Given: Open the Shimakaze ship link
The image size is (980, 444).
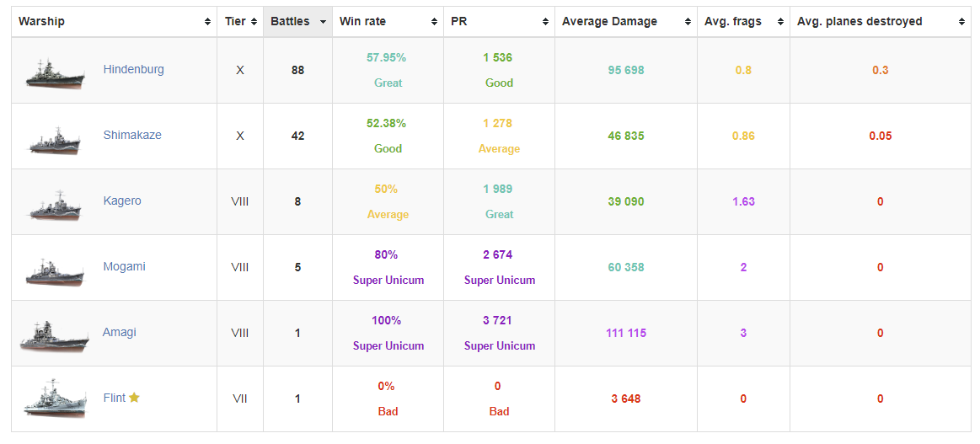Looking at the screenshot, I should [132, 135].
